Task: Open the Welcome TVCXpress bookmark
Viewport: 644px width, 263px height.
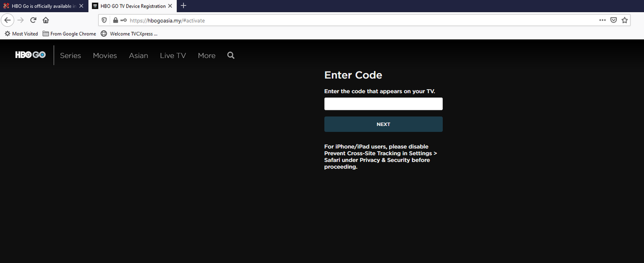Action: 129,34
